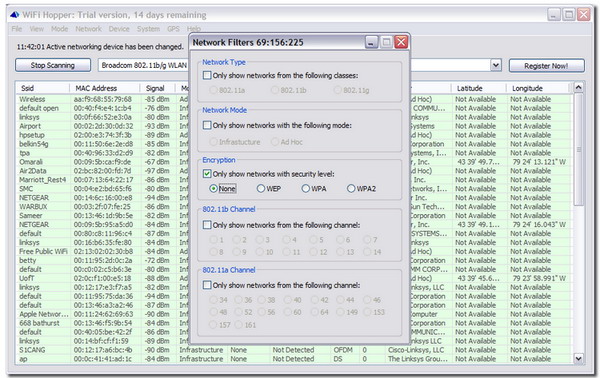Select the Sameer network row
The width and height of the screenshot is (600, 378).
294,215
